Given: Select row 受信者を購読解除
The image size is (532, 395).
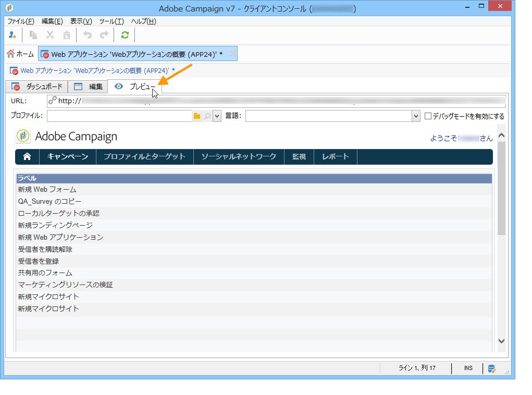Looking at the screenshot, I should pos(254,249).
